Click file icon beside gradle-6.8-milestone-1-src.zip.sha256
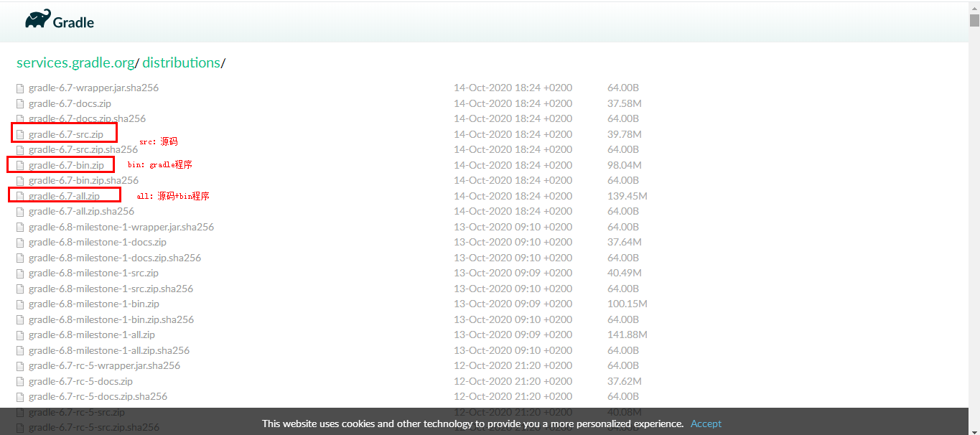This screenshot has height=435, width=980. [21, 289]
